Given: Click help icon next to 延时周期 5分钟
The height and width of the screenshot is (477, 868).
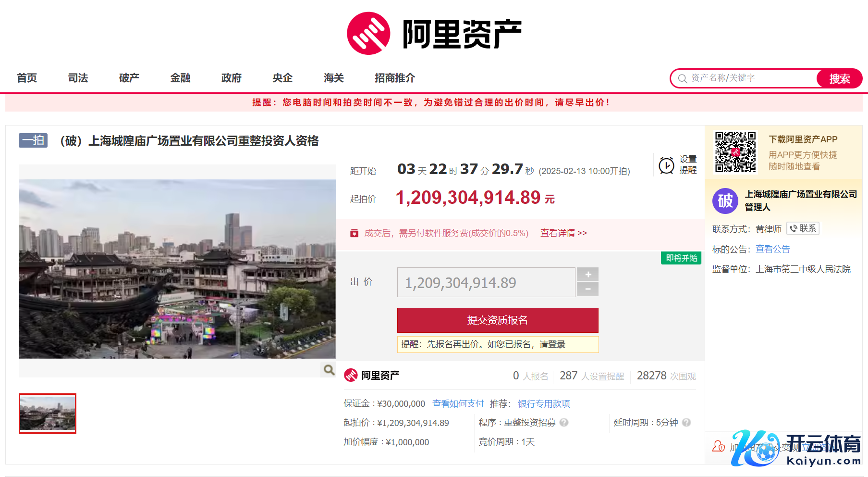Looking at the screenshot, I should 686,423.
